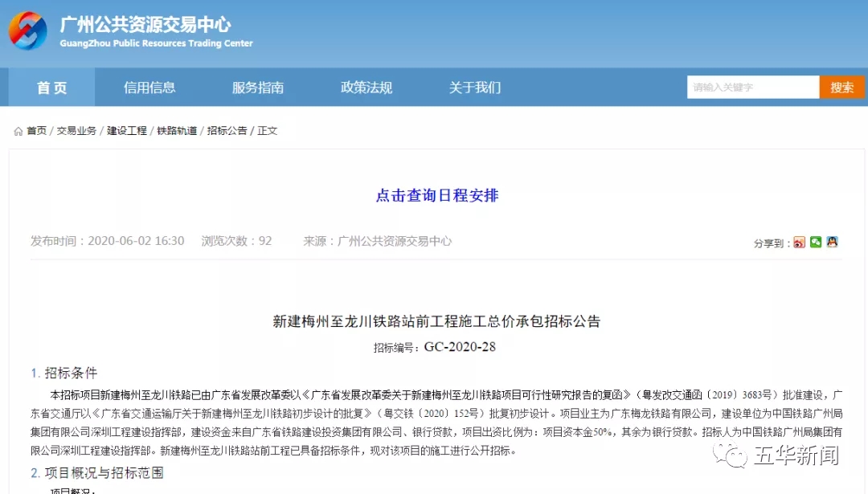The image size is (868, 494).
Task: Navigate to 建设工程 breadcrumb link
Action: pos(127,131)
